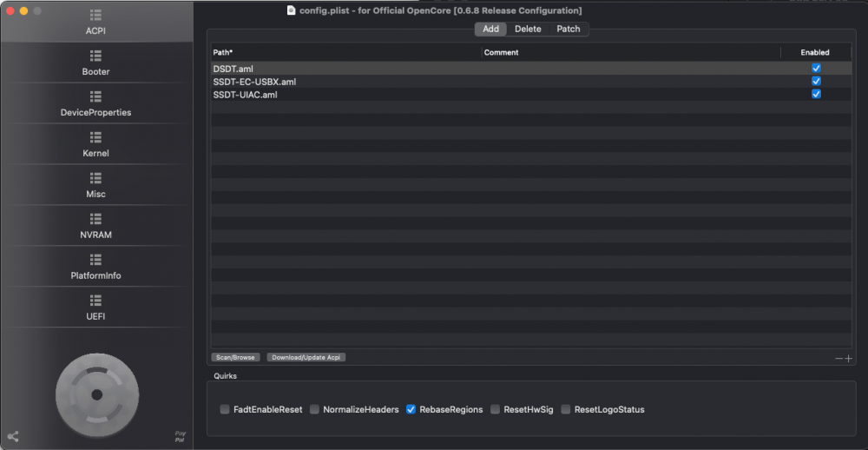
Task: Uncheck Enabled for DSDT.aml
Action: pyautogui.click(x=816, y=68)
